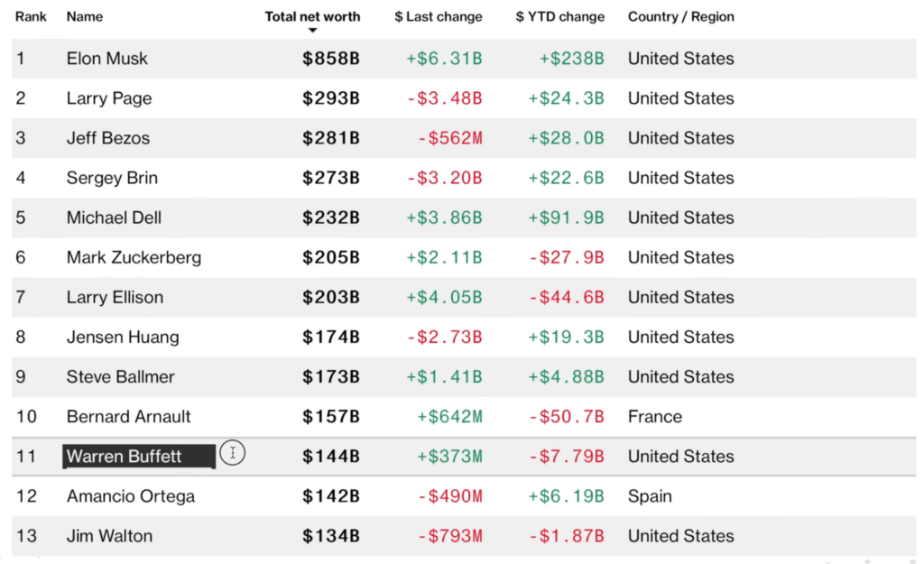
Task: Open Larry Page's profile link
Action: [109, 97]
